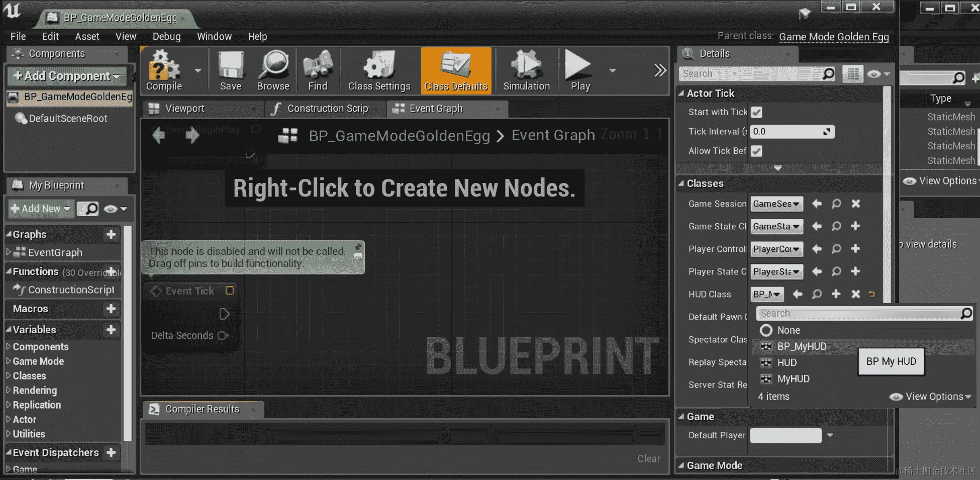The height and width of the screenshot is (480, 980).
Task: Open View Options in the HUD class picker
Action: click(930, 397)
